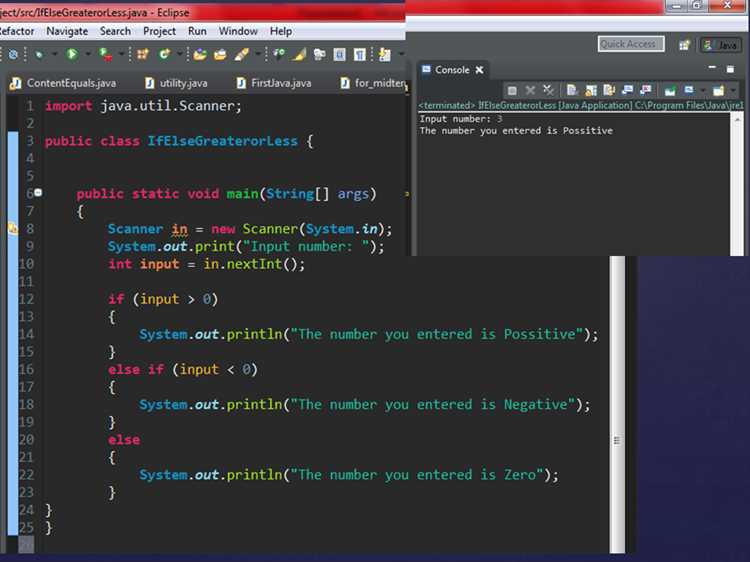The height and width of the screenshot is (562, 750).
Task: Click the Debug bug icon in toolbar
Action: pos(39,55)
